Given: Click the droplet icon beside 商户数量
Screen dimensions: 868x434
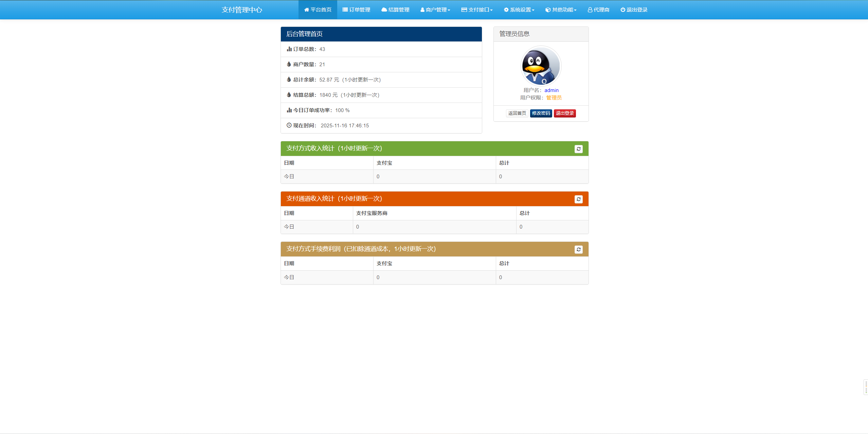Looking at the screenshot, I should pyautogui.click(x=289, y=64).
